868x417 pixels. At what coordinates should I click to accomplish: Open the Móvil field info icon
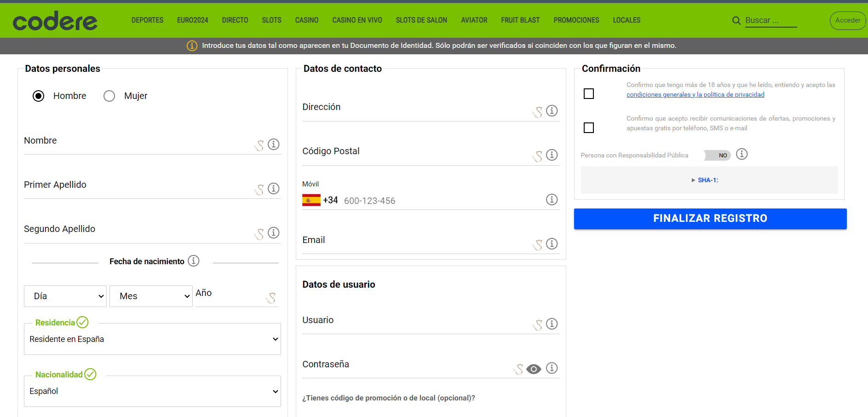point(552,199)
